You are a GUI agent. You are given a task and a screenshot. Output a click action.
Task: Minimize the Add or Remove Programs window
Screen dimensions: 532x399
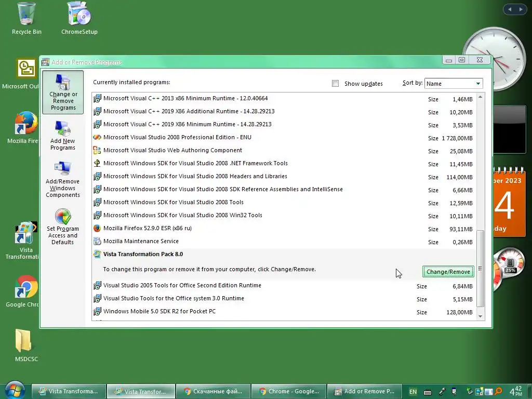click(x=449, y=60)
